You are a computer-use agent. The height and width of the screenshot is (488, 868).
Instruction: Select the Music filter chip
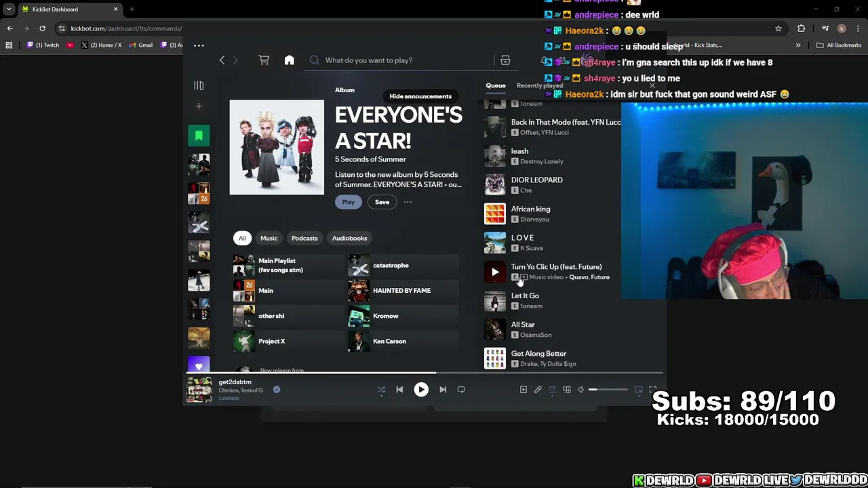pyautogui.click(x=269, y=238)
